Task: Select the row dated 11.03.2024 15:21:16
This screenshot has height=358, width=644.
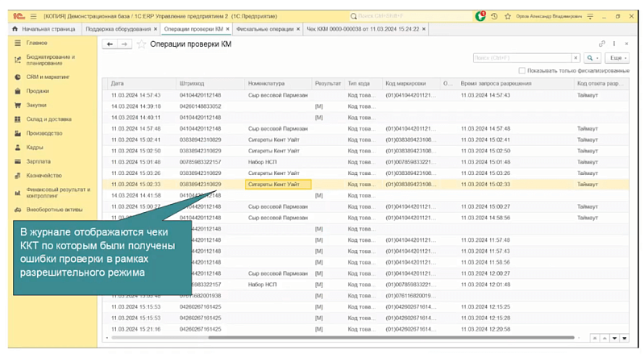Action: click(366, 329)
